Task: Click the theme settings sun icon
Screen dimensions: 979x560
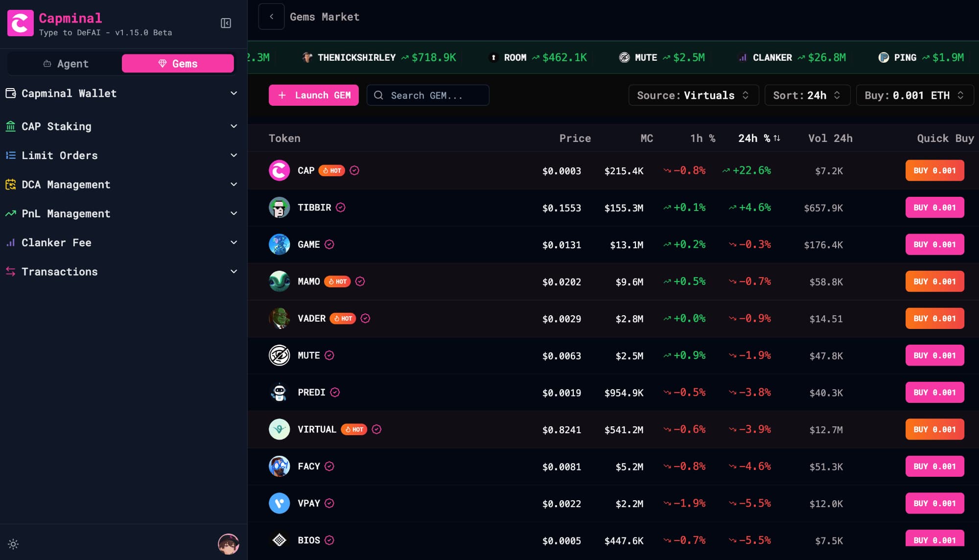Action: 13,544
